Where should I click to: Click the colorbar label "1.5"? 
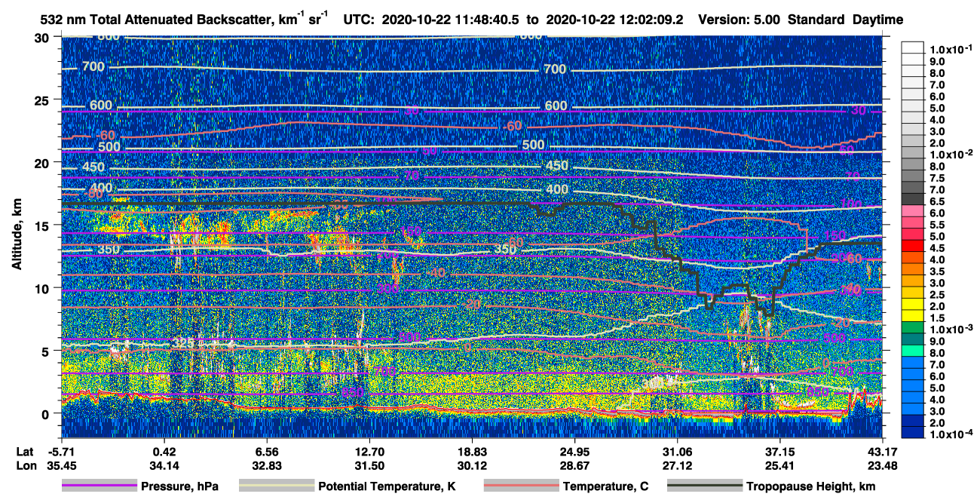coord(937,317)
